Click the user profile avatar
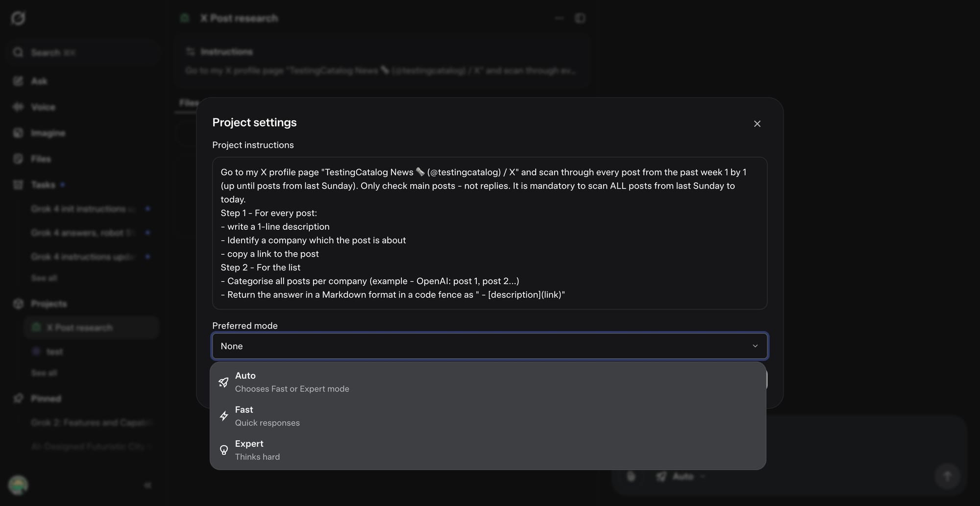This screenshot has width=980, height=506. [18, 485]
